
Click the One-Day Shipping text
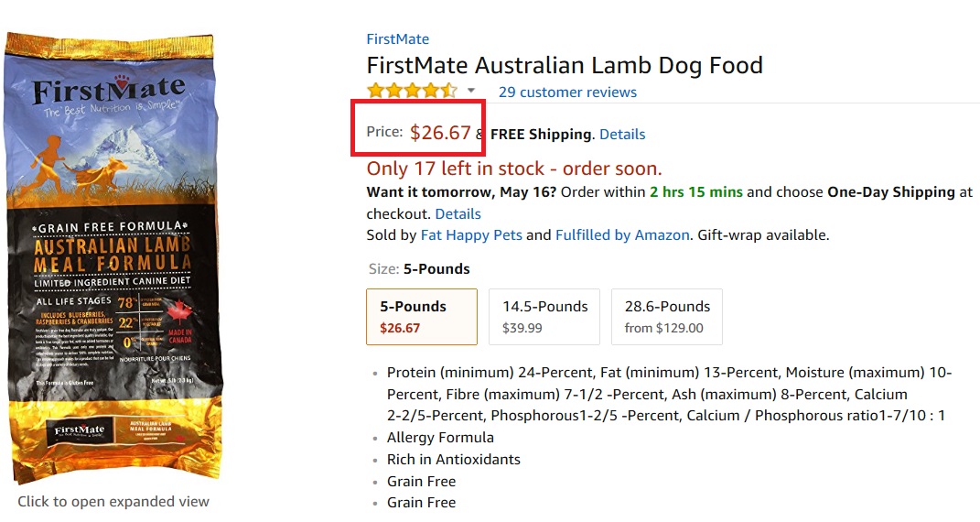point(891,192)
